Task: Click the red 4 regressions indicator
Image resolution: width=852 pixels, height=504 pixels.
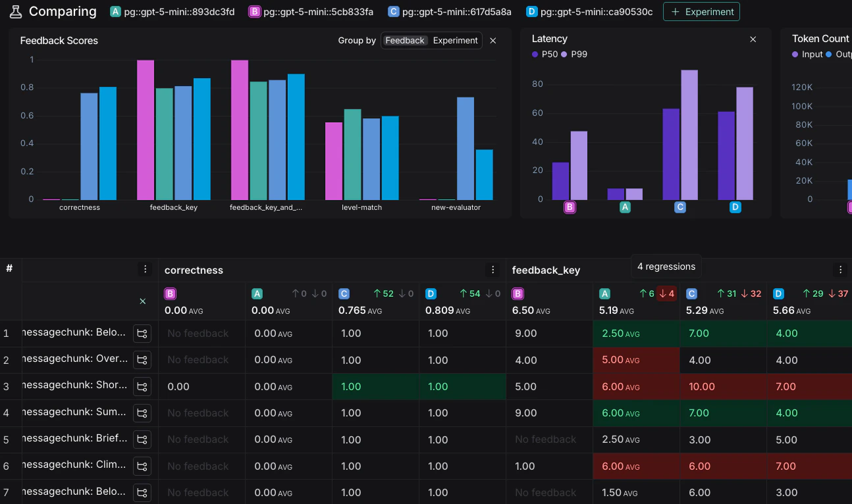Action: pyautogui.click(x=667, y=294)
